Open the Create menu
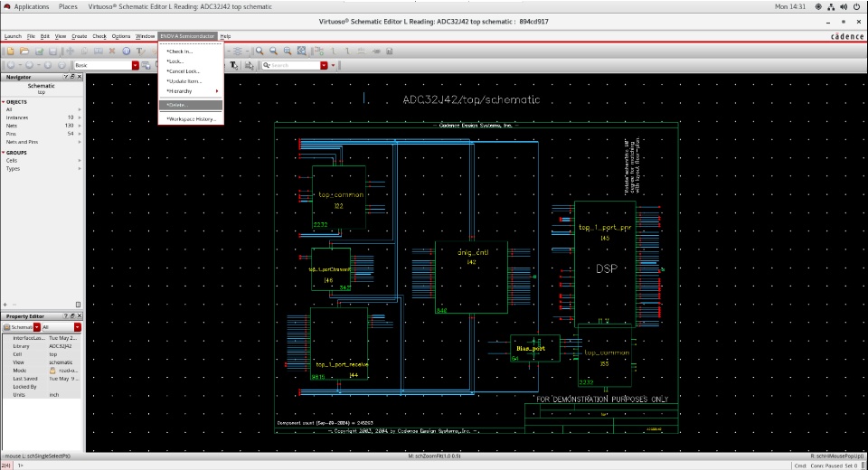This screenshot has width=868, height=470. [x=80, y=36]
